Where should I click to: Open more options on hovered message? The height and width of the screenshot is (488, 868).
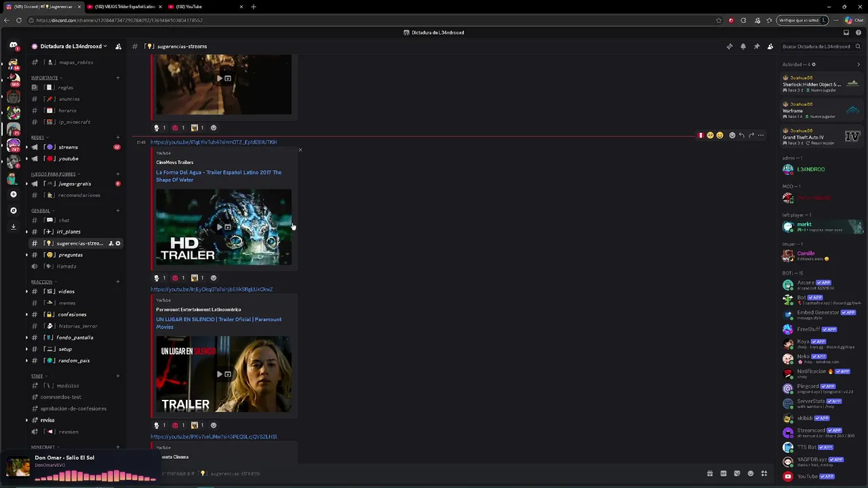coord(761,136)
